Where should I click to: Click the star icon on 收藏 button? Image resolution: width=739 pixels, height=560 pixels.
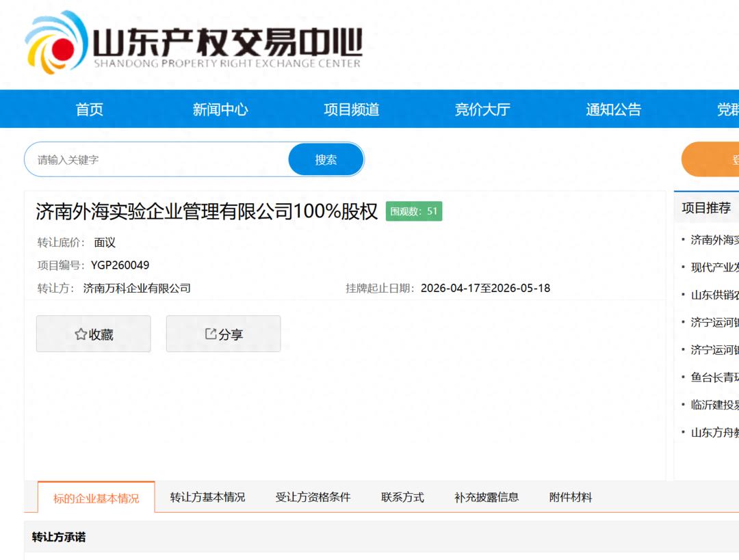coord(81,334)
